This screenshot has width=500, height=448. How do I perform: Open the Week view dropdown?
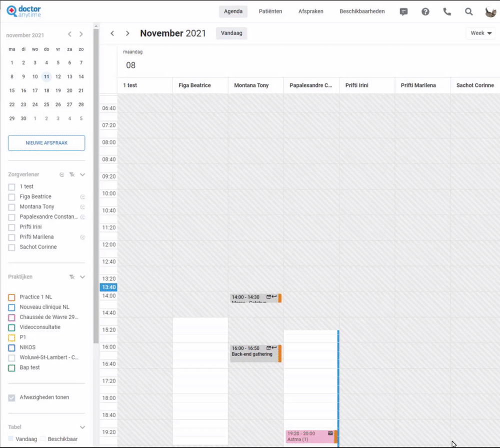click(481, 33)
